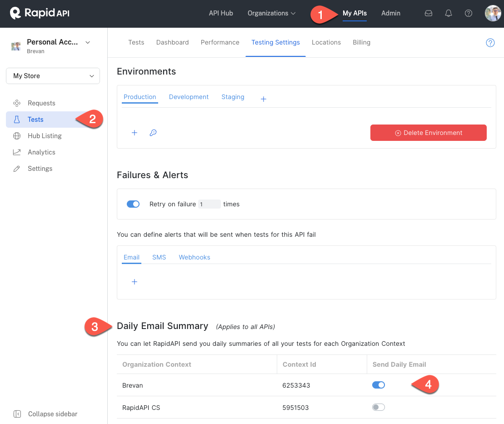The image size is (504, 424).
Task: Open the Admin menu item
Action: pos(390,13)
